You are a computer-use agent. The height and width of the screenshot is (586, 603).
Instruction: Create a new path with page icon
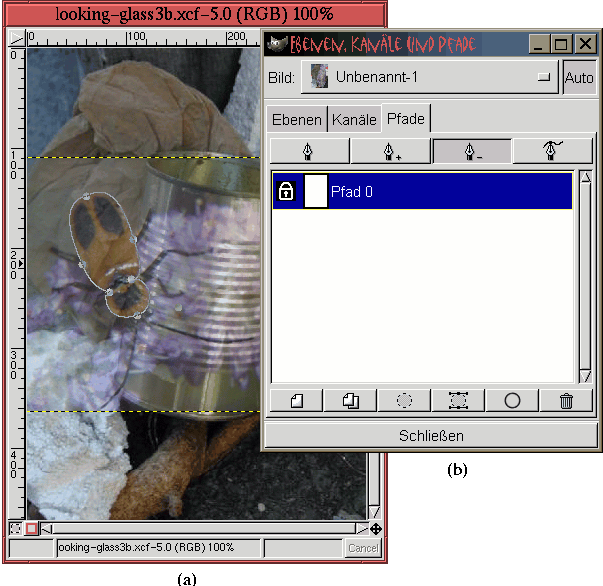[296, 400]
